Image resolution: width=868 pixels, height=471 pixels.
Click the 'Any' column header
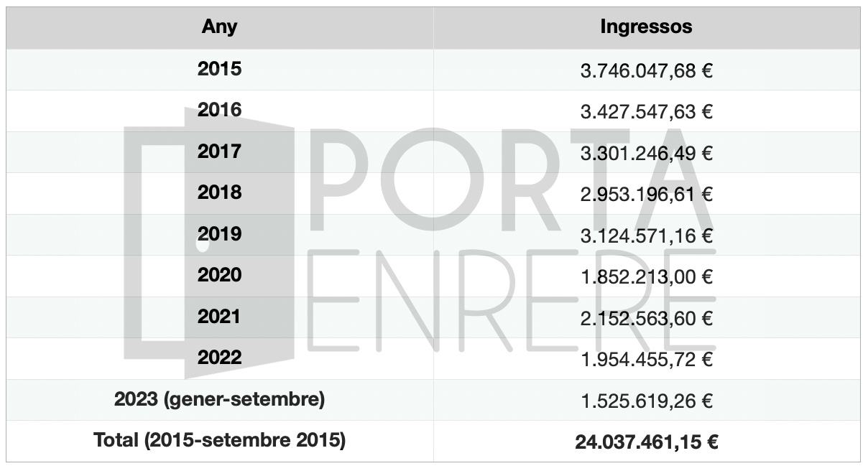tap(219, 27)
